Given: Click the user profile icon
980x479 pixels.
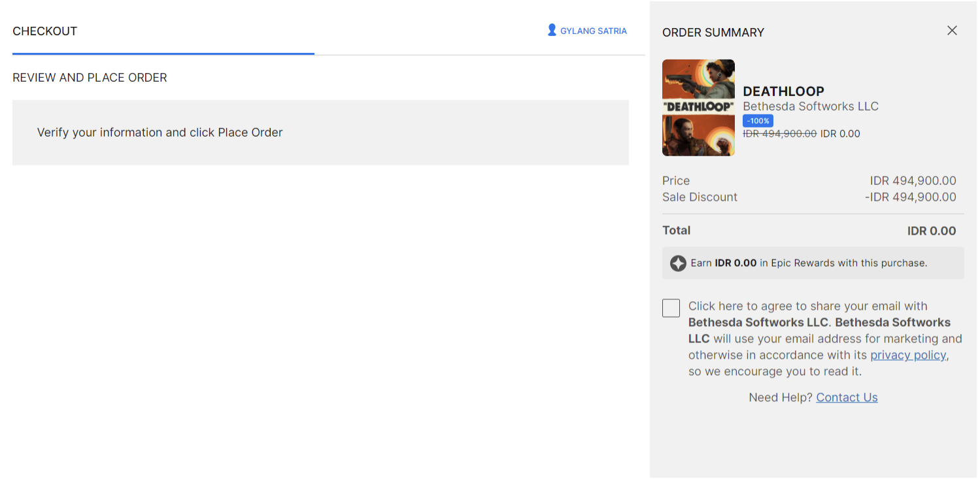Looking at the screenshot, I should 552,30.
